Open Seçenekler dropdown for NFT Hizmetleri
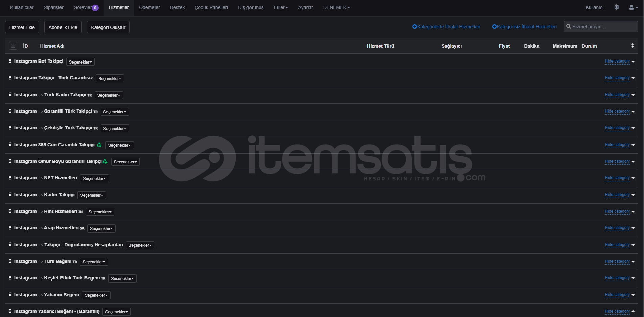This screenshot has width=644, height=317. [x=95, y=178]
